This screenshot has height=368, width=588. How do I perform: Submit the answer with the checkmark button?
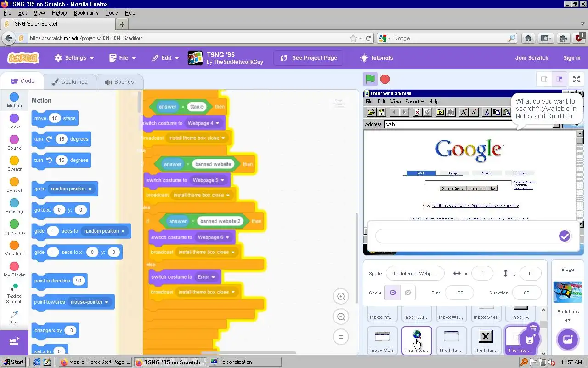[565, 236]
